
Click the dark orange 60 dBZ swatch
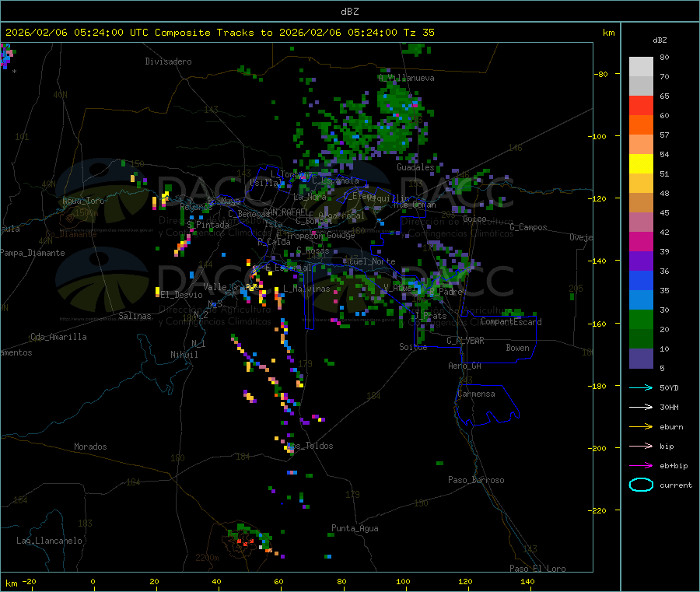point(641,125)
